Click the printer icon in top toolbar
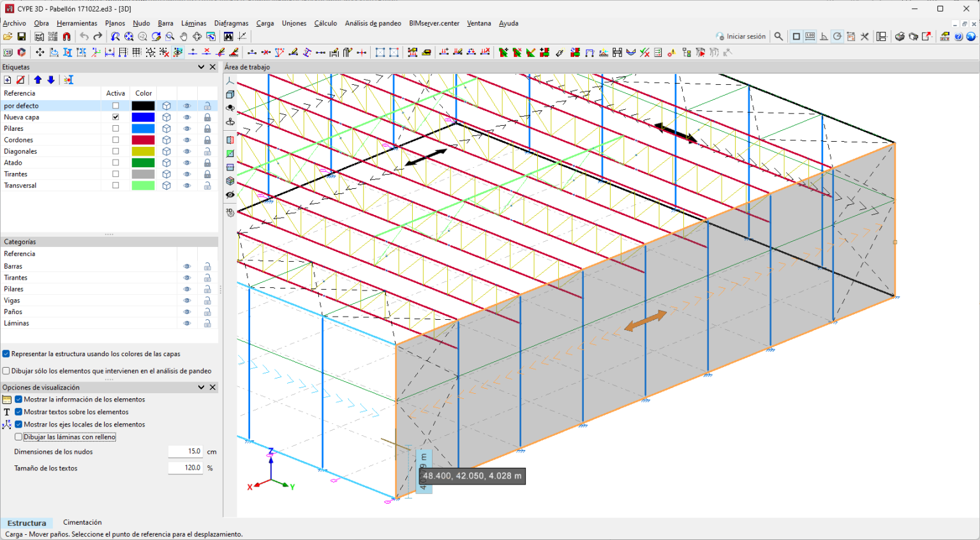Image resolution: width=980 pixels, height=540 pixels. tap(900, 37)
